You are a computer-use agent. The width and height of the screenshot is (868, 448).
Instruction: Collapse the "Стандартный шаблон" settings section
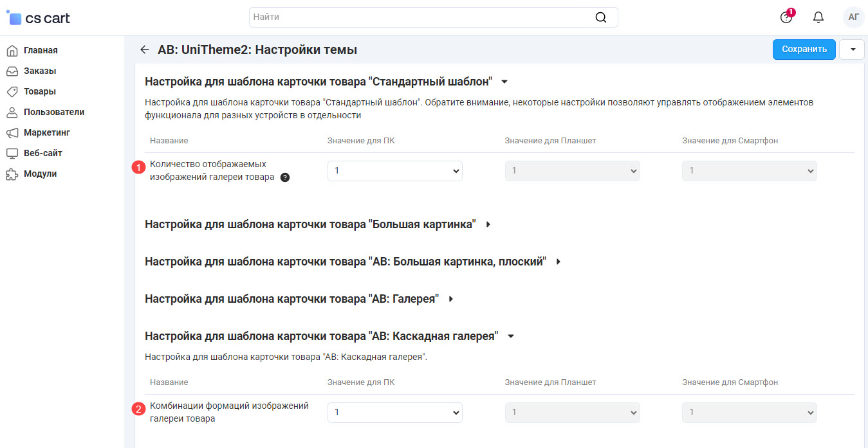click(x=504, y=82)
